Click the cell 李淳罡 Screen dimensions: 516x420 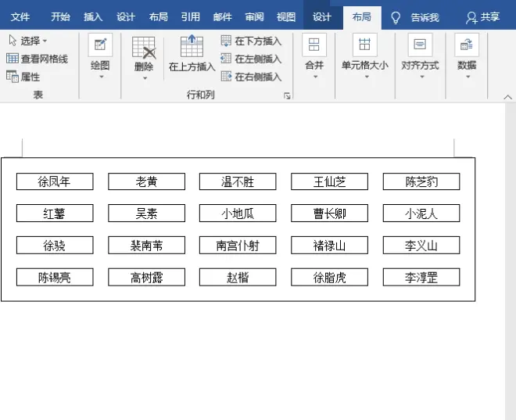point(421,277)
